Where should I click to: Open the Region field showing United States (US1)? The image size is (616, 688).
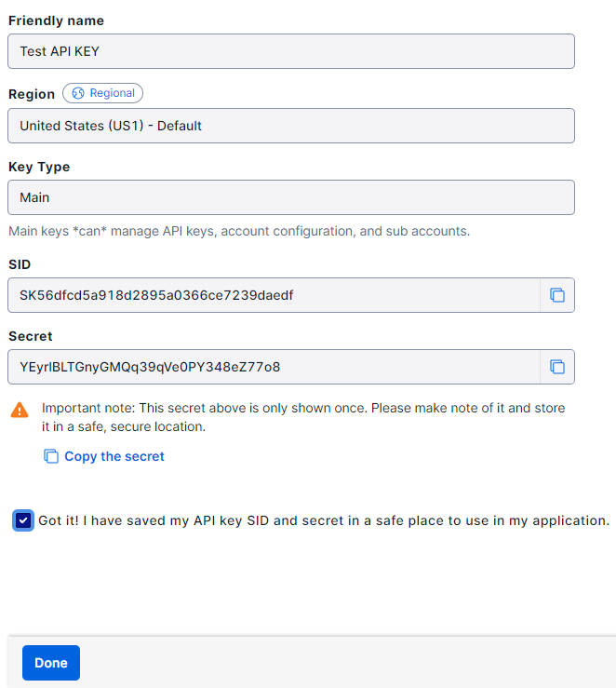[291, 126]
